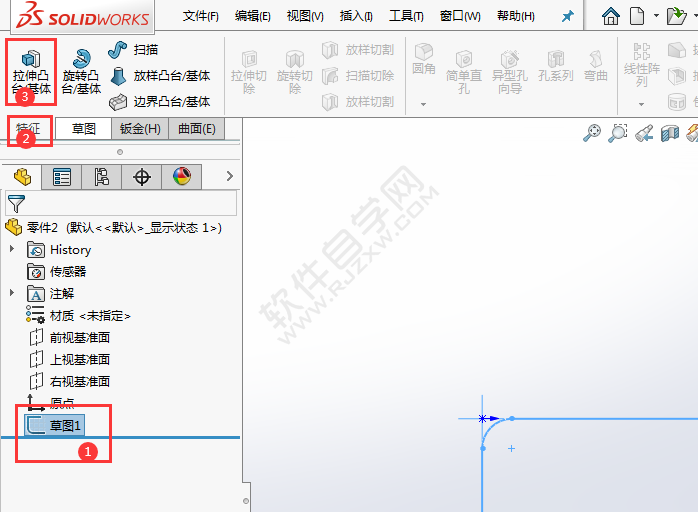Select the 材质 <未指定> material item
698x512 pixels.
click(78, 315)
